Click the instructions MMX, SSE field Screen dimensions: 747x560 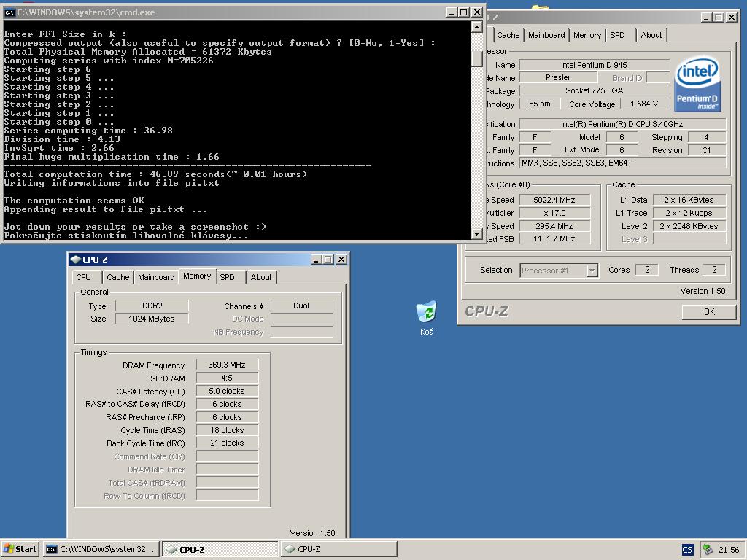[622, 163]
